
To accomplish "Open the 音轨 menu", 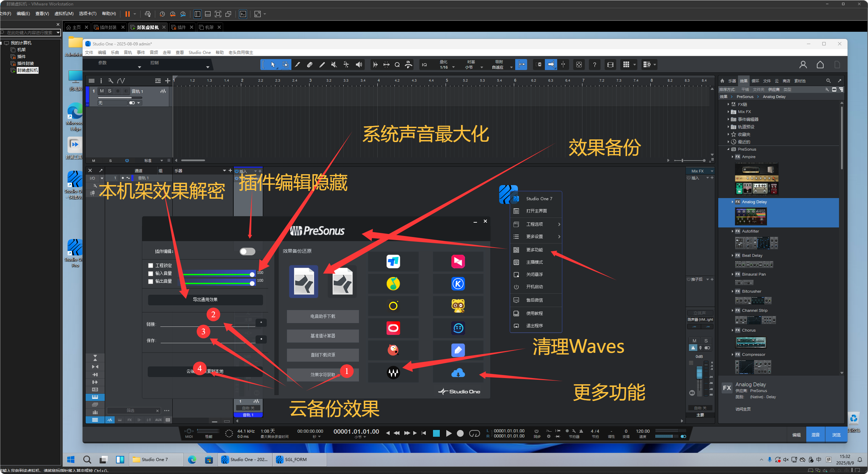I will coord(128,53).
